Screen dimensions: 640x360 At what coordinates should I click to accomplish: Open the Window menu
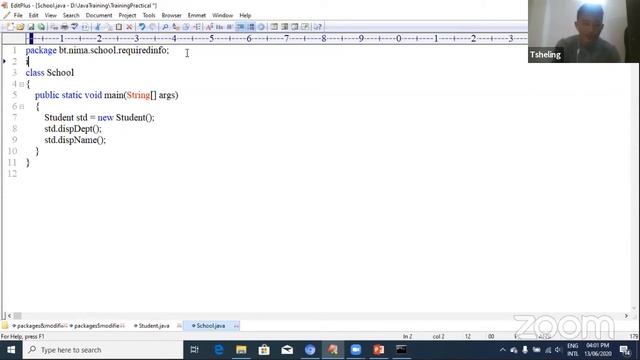[x=222, y=15]
